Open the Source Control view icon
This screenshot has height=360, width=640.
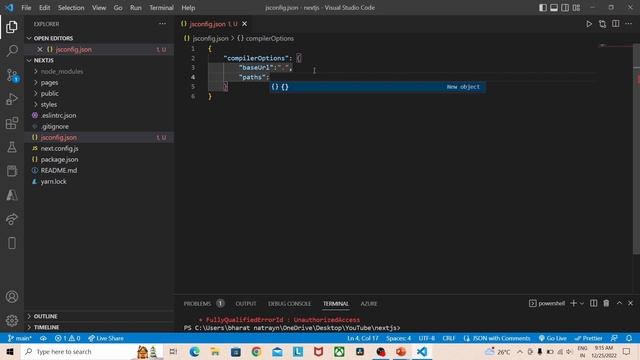[x=12, y=75]
